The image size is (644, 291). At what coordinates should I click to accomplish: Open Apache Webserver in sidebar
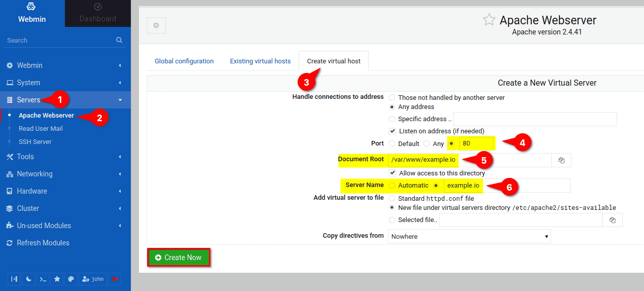(x=46, y=116)
